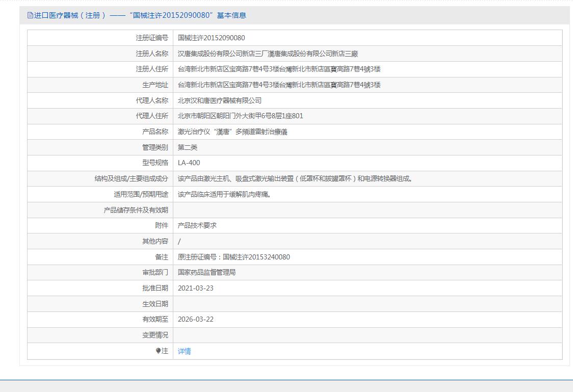The height and width of the screenshot is (392, 573).
Task: Select model value LA-400
Action: pyautogui.click(x=189, y=163)
